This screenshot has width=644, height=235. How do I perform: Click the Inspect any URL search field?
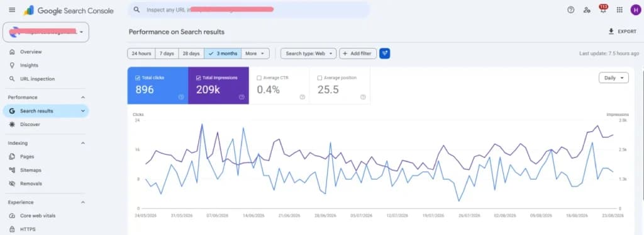248,9
